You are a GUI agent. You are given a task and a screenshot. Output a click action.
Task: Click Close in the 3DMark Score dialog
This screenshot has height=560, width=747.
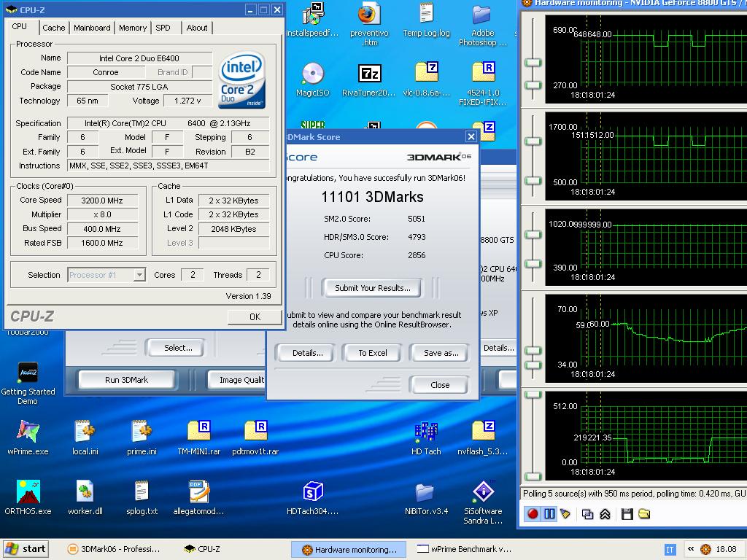pyautogui.click(x=440, y=385)
